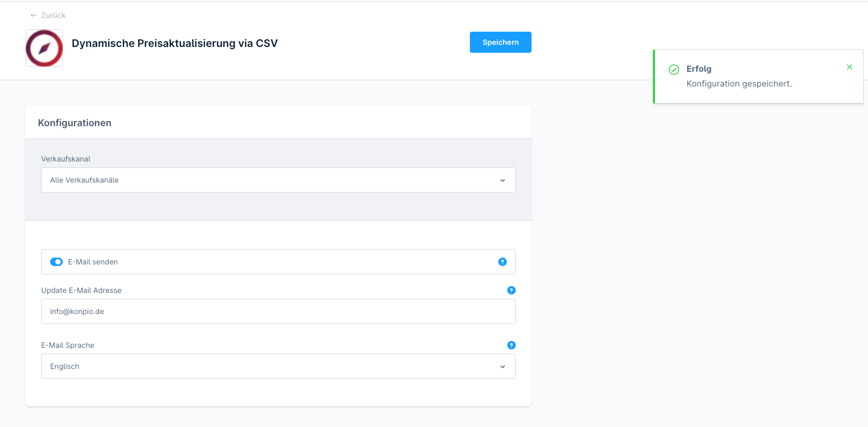Screen dimensions: 868x427
Task: Click into Update E-Mail Adresse field
Action: click(278, 311)
